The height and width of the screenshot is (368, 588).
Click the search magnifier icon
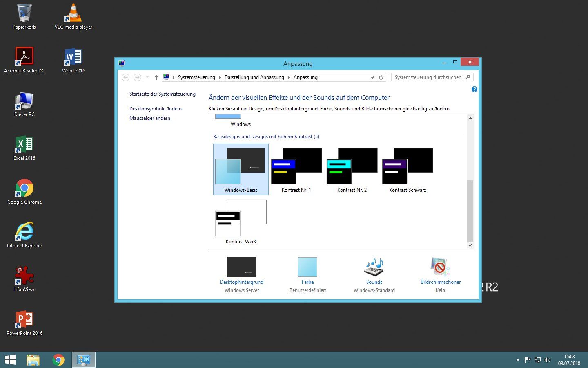click(468, 77)
